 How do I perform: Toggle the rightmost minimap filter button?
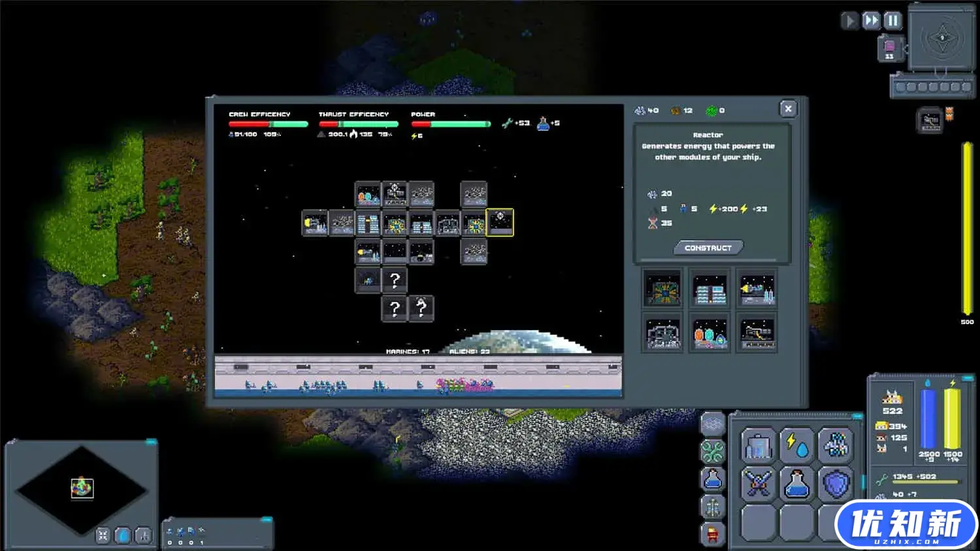coord(143,535)
